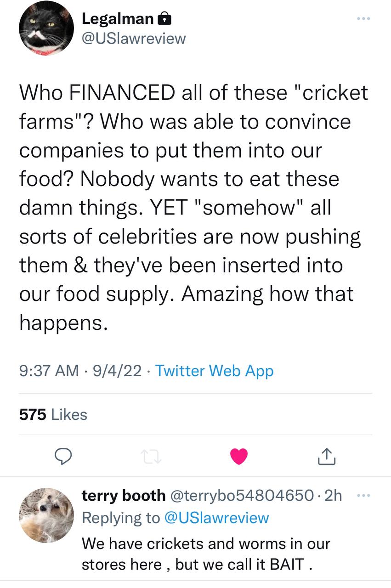Click the reply speech bubble icon

point(62,455)
